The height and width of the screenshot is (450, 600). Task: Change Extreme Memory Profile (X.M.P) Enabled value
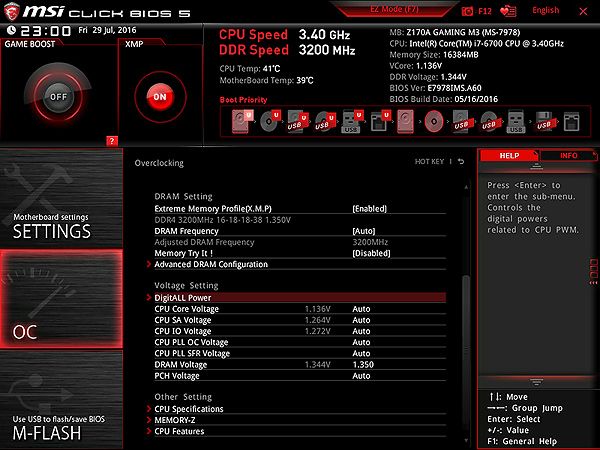click(369, 209)
